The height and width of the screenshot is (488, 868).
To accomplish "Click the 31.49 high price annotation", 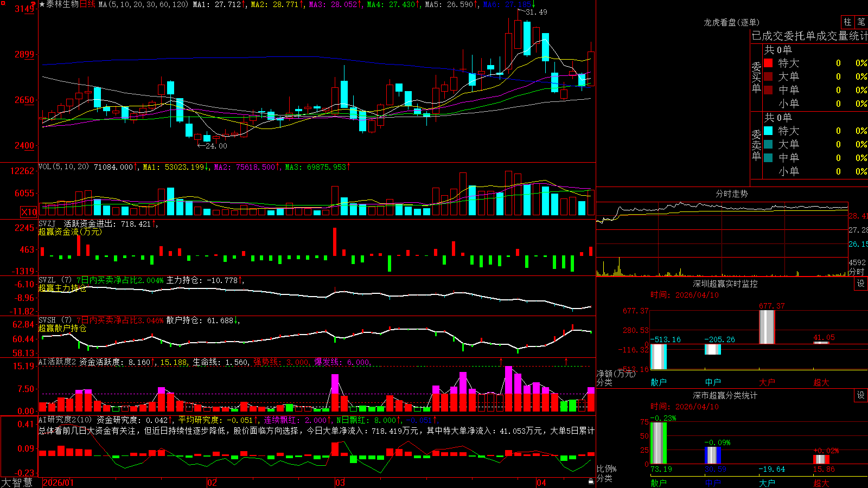I will click(537, 12).
